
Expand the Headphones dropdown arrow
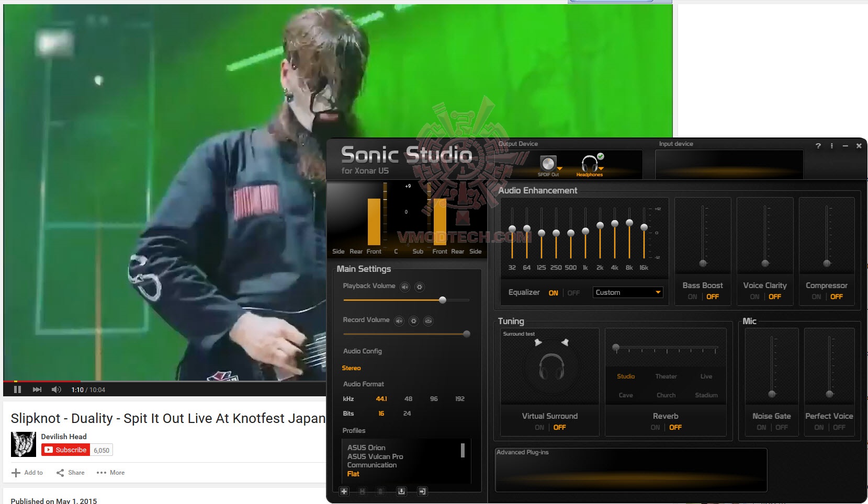[601, 168]
